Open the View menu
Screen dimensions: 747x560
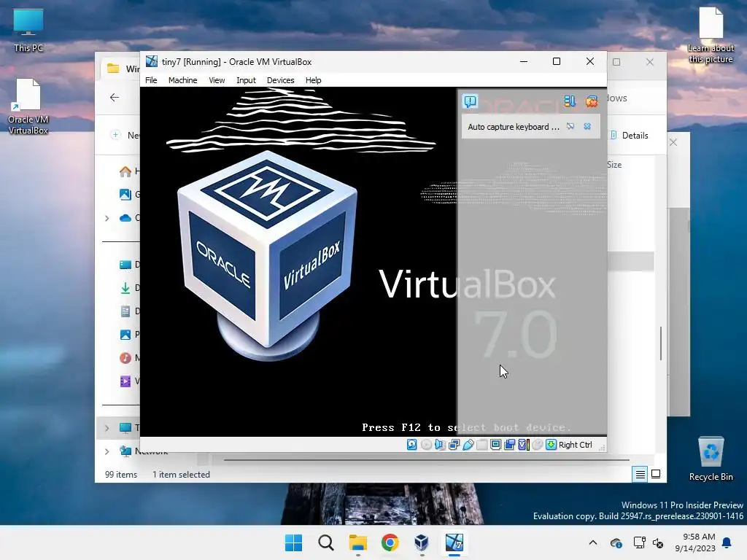[217, 80]
